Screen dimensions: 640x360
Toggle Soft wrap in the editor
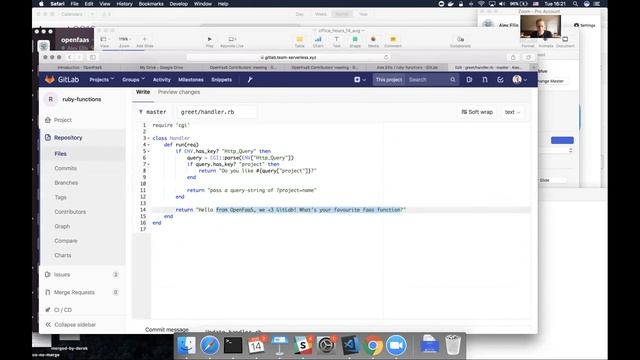click(x=477, y=112)
